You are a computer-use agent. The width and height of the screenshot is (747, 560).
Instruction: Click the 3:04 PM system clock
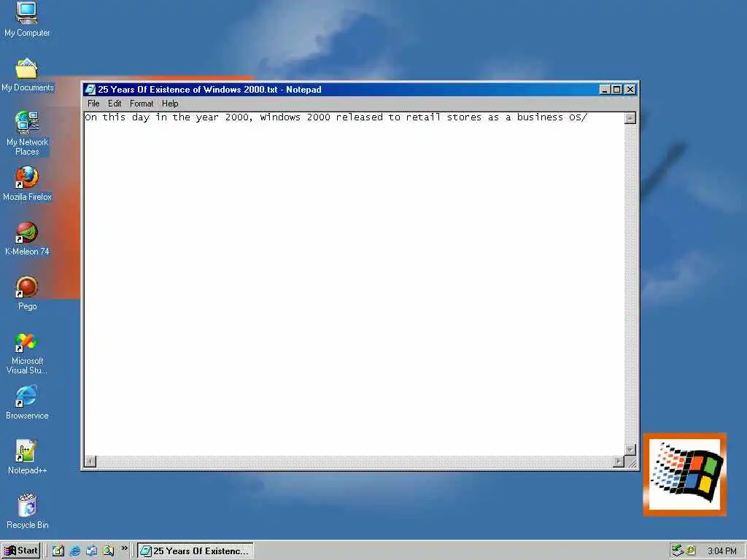[x=721, y=551]
